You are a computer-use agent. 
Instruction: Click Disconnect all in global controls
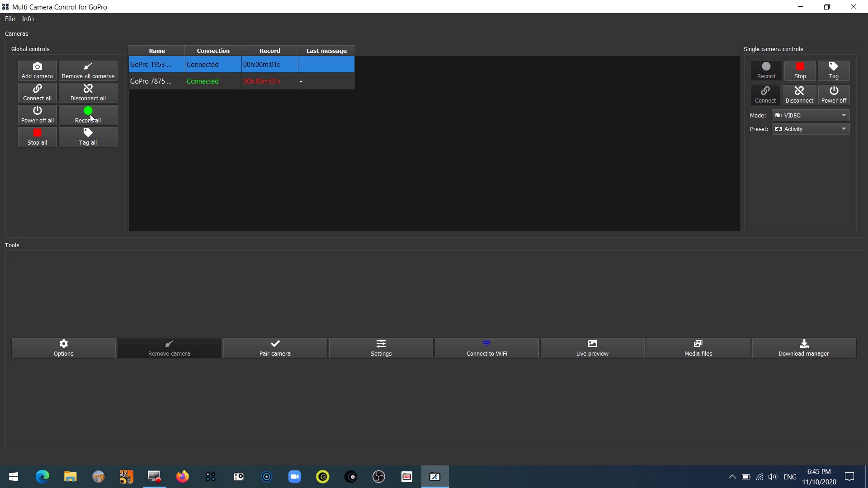pos(88,93)
